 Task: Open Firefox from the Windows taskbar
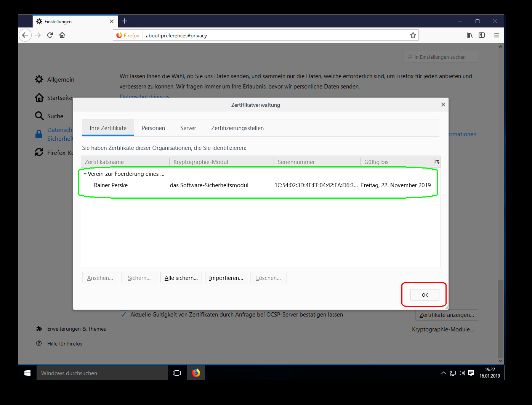click(196, 373)
